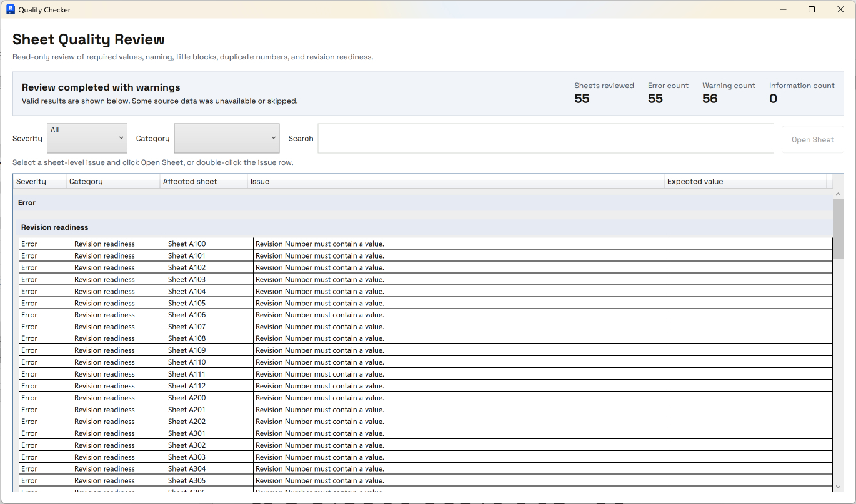Image resolution: width=856 pixels, height=504 pixels.
Task: Select the Sheet A106 cell
Action: coord(209,315)
